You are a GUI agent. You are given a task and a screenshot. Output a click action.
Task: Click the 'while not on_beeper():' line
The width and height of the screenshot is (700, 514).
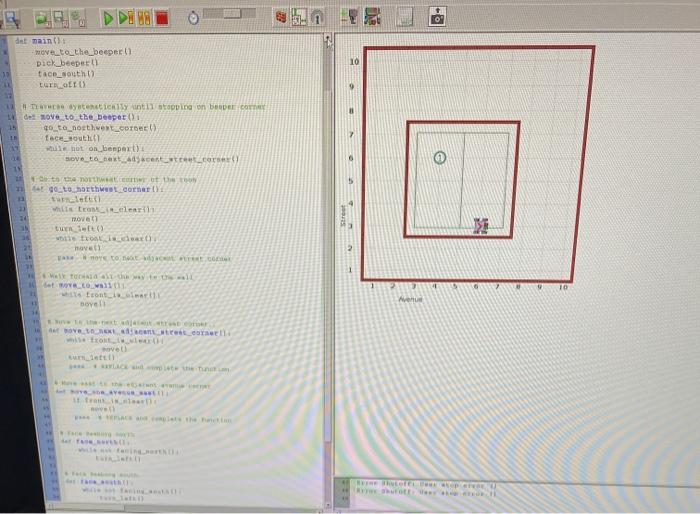pos(95,148)
